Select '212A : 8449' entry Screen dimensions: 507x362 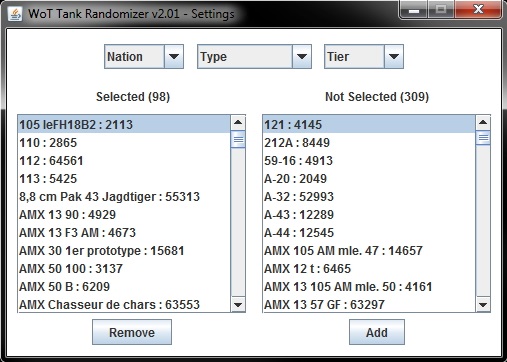(x=369, y=143)
